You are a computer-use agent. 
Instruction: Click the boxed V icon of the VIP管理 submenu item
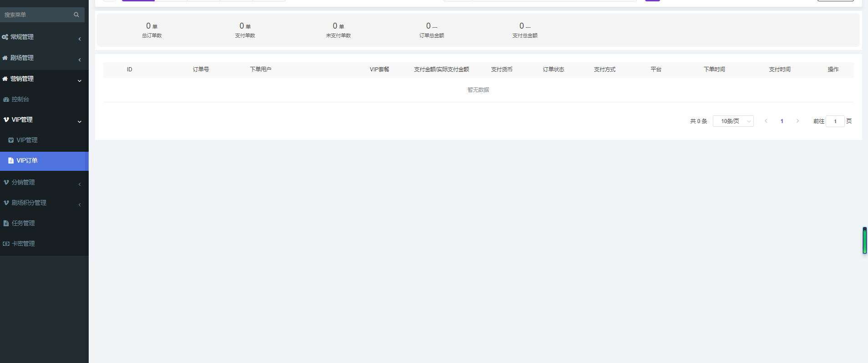[x=11, y=140]
